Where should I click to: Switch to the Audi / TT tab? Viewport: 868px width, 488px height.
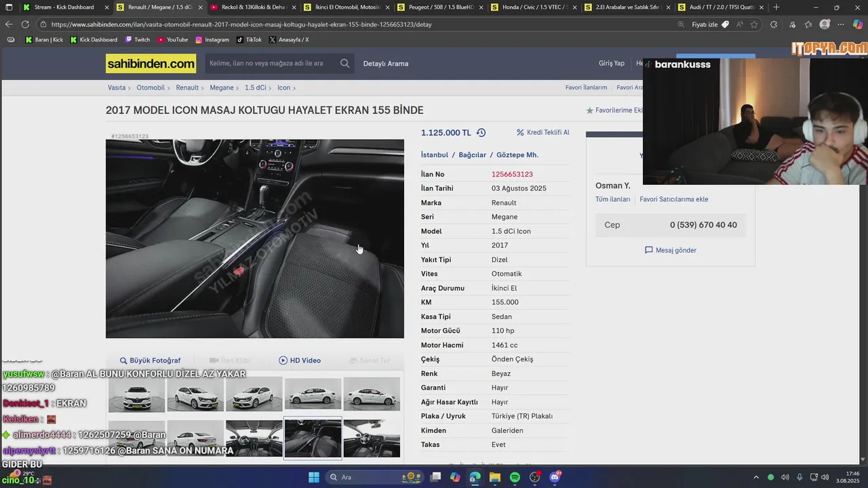click(x=720, y=7)
